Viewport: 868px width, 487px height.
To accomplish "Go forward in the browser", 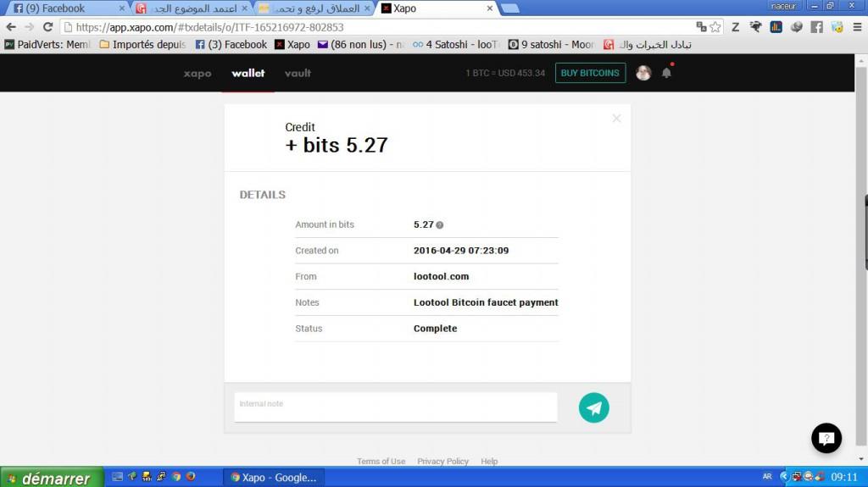I will pos(30,26).
